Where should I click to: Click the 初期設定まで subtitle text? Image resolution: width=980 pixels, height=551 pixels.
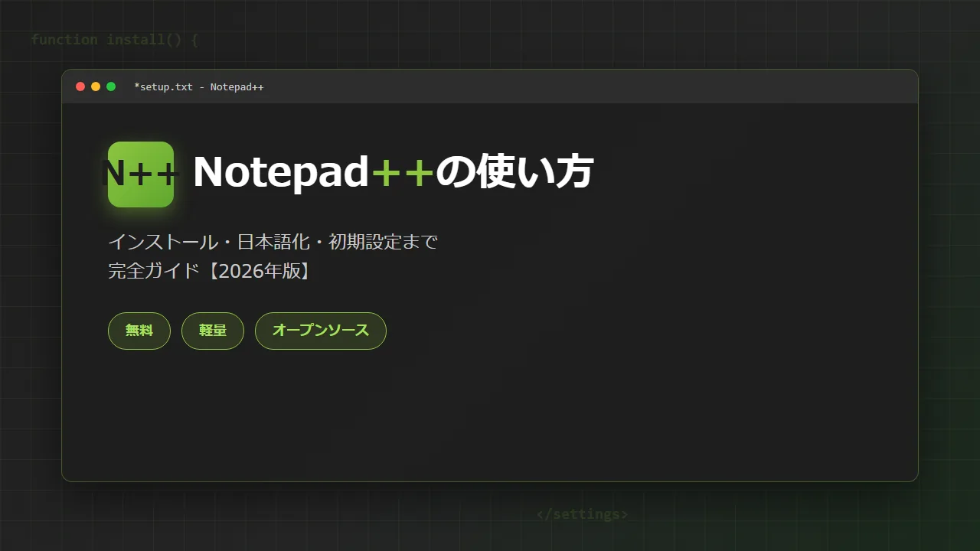[x=384, y=242]
